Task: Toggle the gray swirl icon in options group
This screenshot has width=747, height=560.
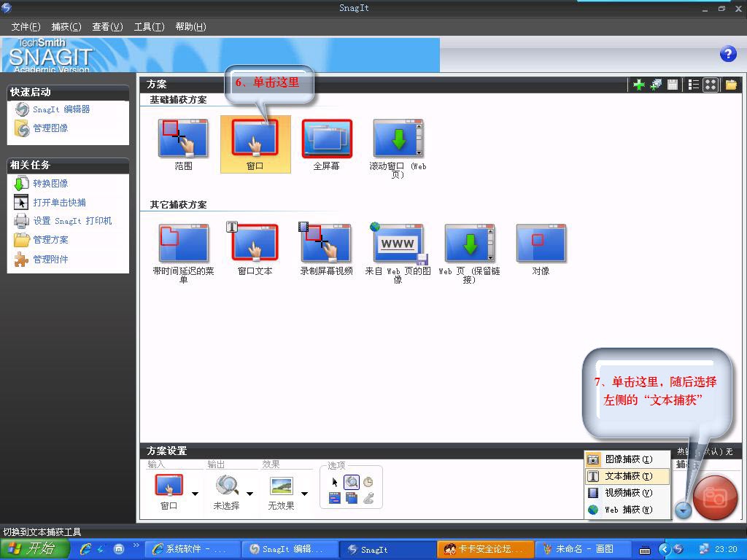Action: pyautogui.click(x=368, y=499)
